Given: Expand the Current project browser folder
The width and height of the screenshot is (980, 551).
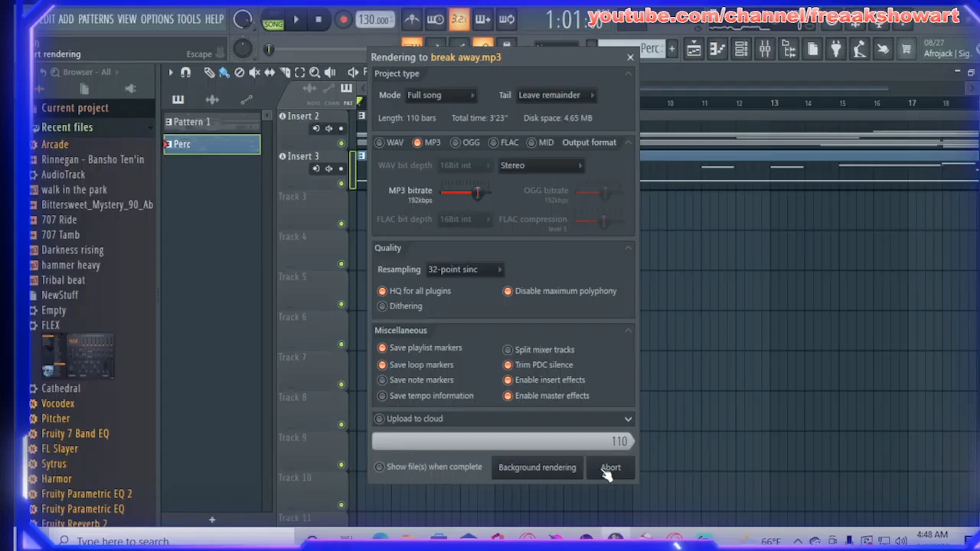Looking at the screenshot, I should 75,108.
